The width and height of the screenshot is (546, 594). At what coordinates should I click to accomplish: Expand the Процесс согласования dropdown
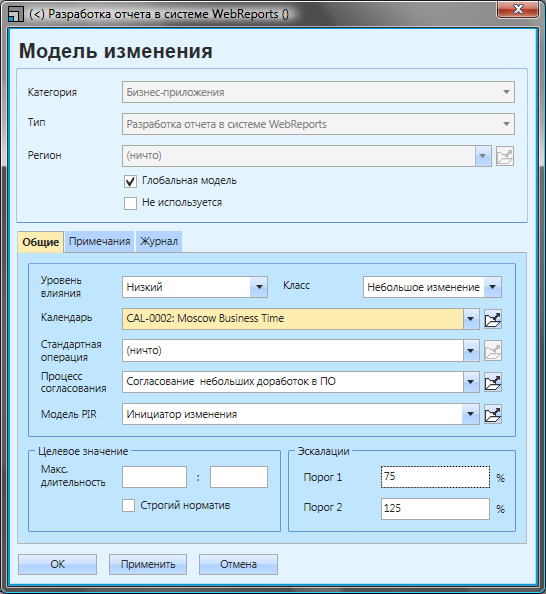point(471,382)
